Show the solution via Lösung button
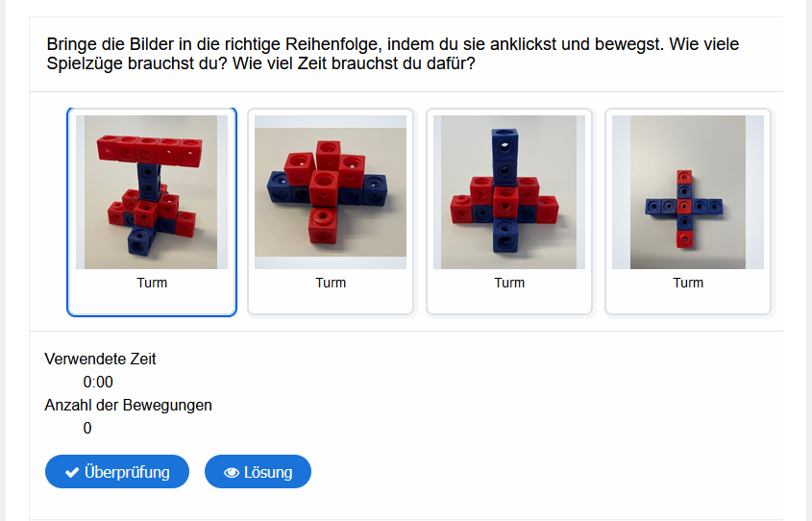The width and height of the screenshot is (812, 521). click(258, 472)
